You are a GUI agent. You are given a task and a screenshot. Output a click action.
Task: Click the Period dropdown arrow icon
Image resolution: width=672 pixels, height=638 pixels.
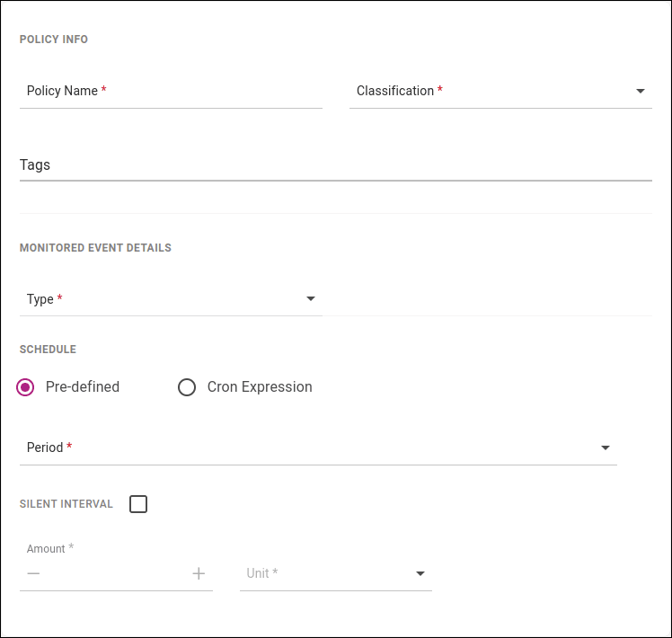click(x=606, y=447)
